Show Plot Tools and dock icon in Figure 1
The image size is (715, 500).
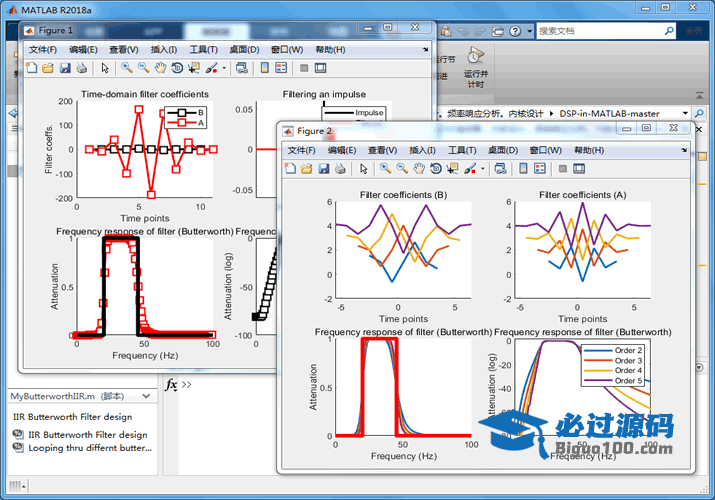pos(321,68)
